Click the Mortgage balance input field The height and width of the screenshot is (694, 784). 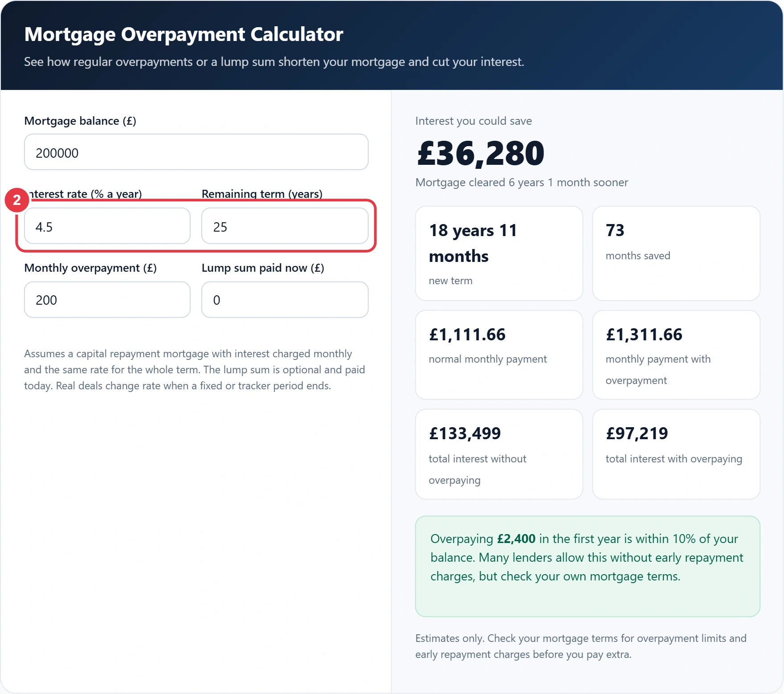[x=196, y=152]
